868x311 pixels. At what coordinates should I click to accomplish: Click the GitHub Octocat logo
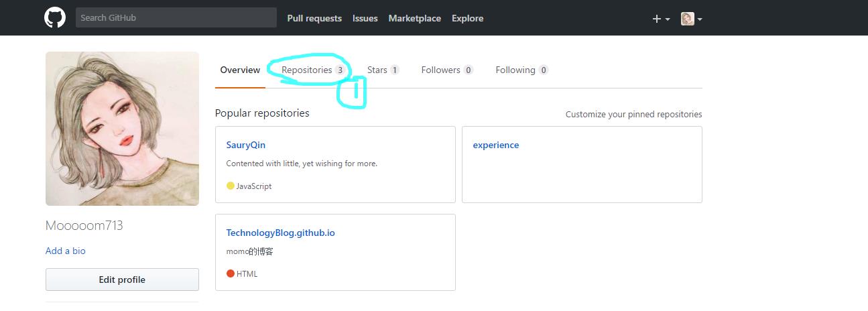pos(55,18)
